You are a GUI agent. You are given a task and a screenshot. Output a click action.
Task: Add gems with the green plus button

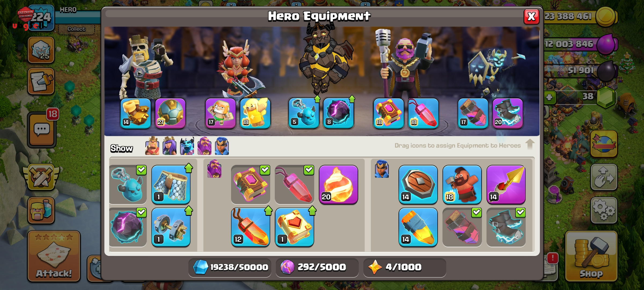(x=549, y=97)
